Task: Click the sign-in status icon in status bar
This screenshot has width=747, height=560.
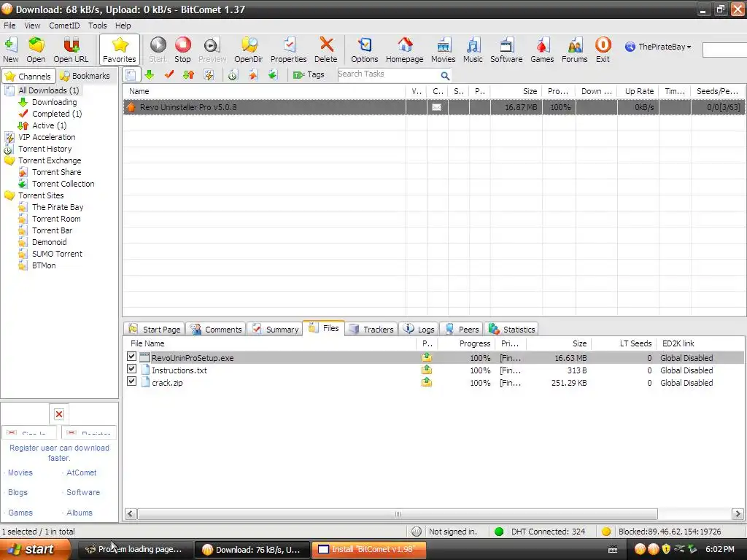Action: pos(417,532)
